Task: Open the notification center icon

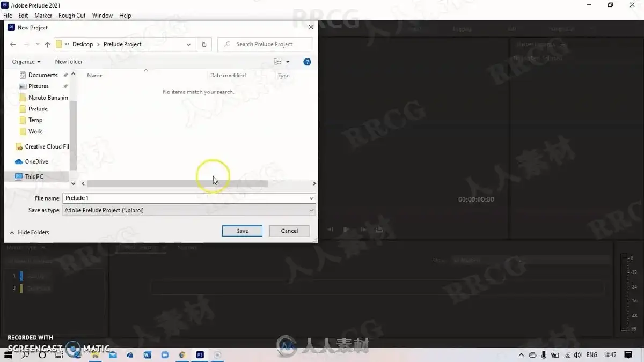Action: tap(628, 355)
